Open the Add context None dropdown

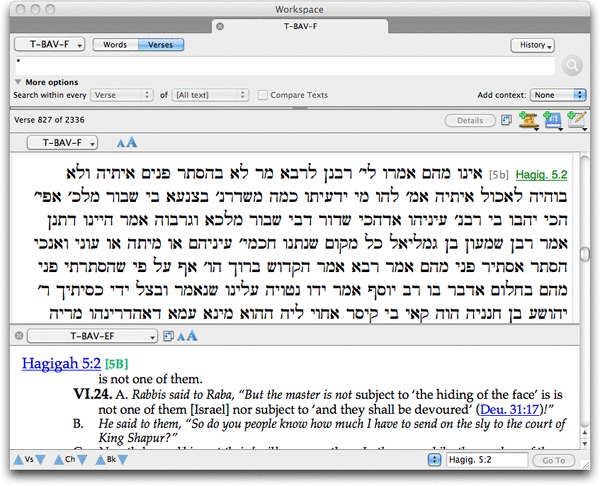point(558,95)
